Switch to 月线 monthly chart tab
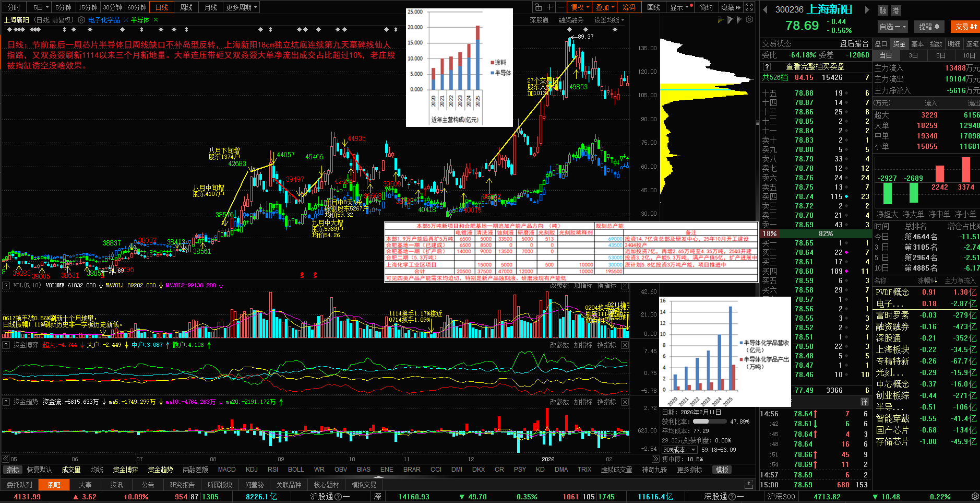Viewport: 980px width, 503px height. click(x=211, y=7)
